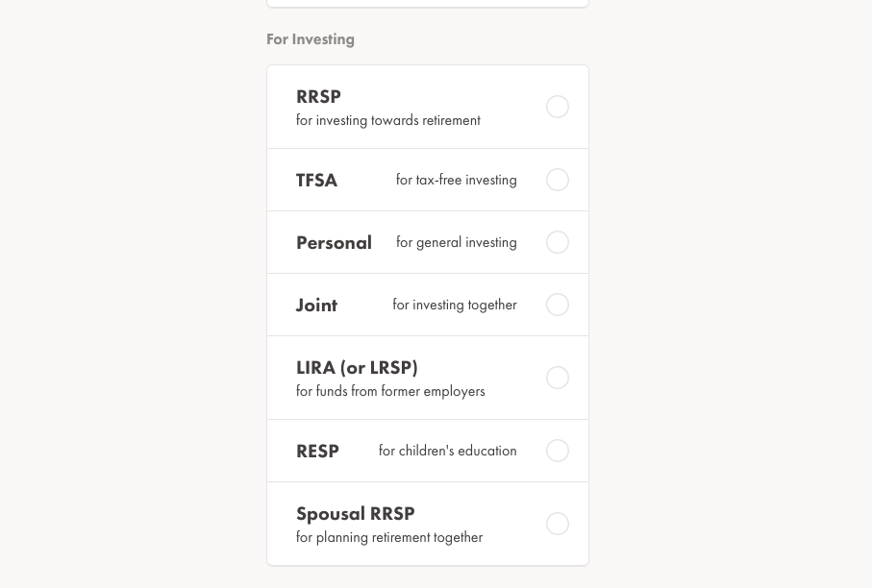Screen dimensions: 872x588
Task: Choose the Personal account radio button
Action: (x=558, y=242)
